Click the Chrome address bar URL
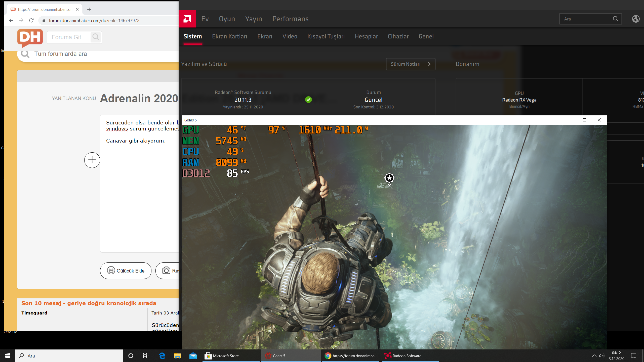Screen dimensions: 644x362 [x=94, y=20]
